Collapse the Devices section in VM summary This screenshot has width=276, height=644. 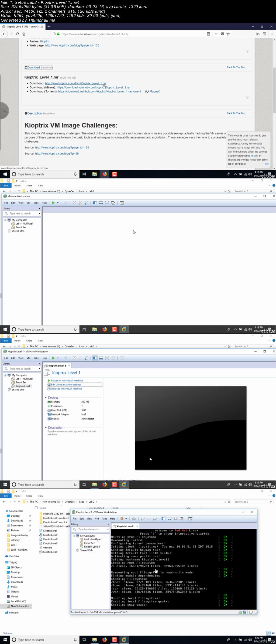[46, 398]
